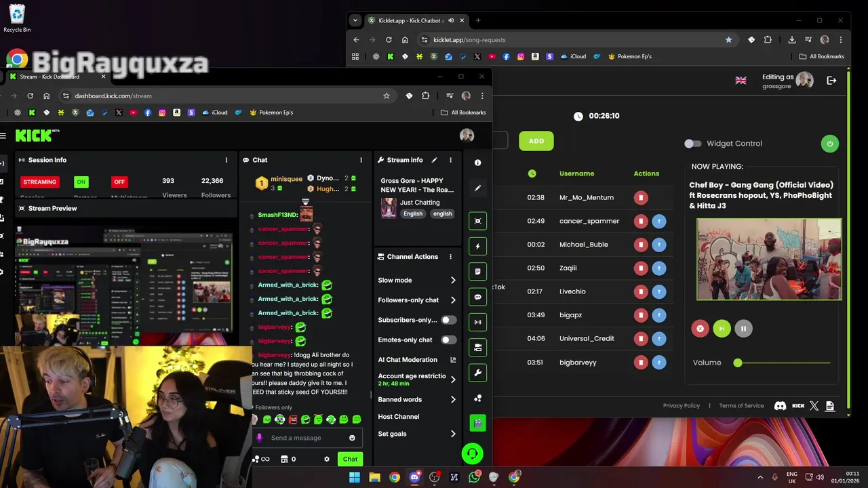This screenshot has height=488, width=868.
Task: Open Channel Actions three-dot menu
Action: click(x=450, y=257)
